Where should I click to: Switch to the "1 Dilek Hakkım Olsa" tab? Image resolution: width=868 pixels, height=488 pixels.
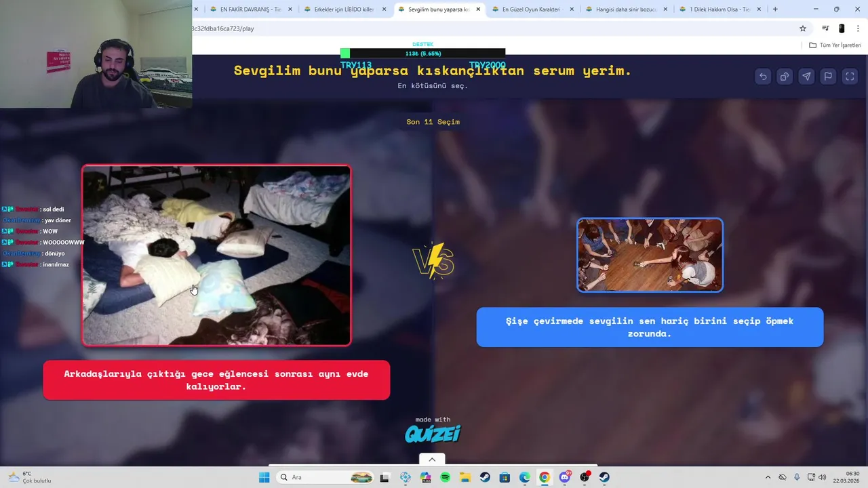(x=719, y=9)
